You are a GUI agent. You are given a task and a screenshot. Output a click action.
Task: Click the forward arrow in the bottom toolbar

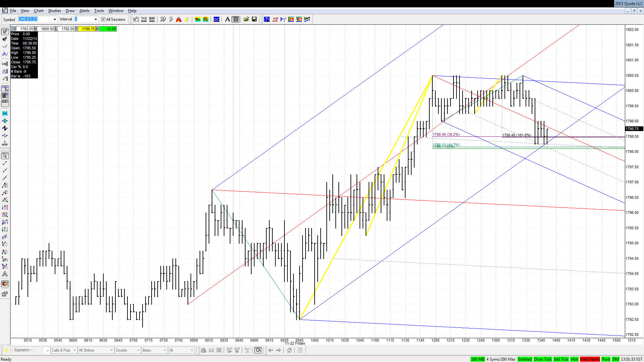278,350
